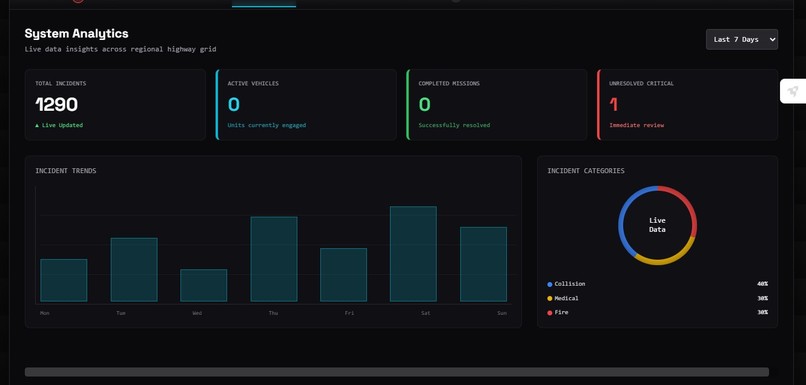The image size is (806, 385).
Task: Open the Completed Missions card
Action: click(x=497, y=105)
